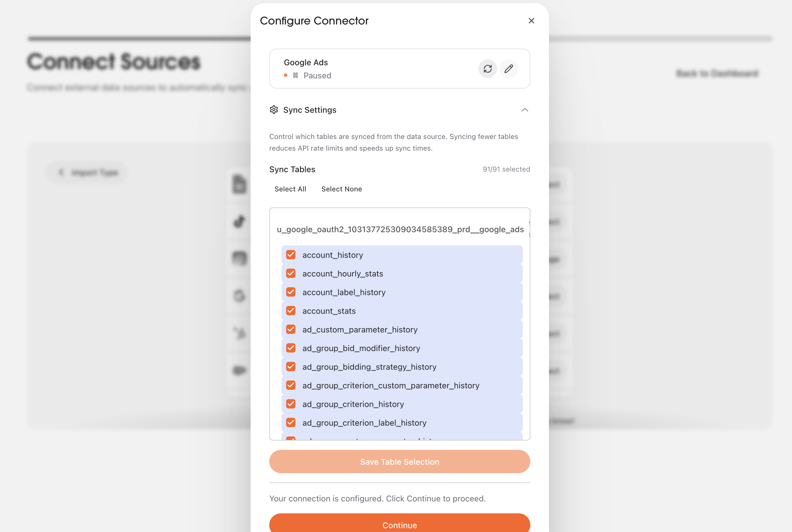This screenshot has height=532, width=792.
Task: Select the TikTok source icon in background list
Action: click(x=239, y=221)
